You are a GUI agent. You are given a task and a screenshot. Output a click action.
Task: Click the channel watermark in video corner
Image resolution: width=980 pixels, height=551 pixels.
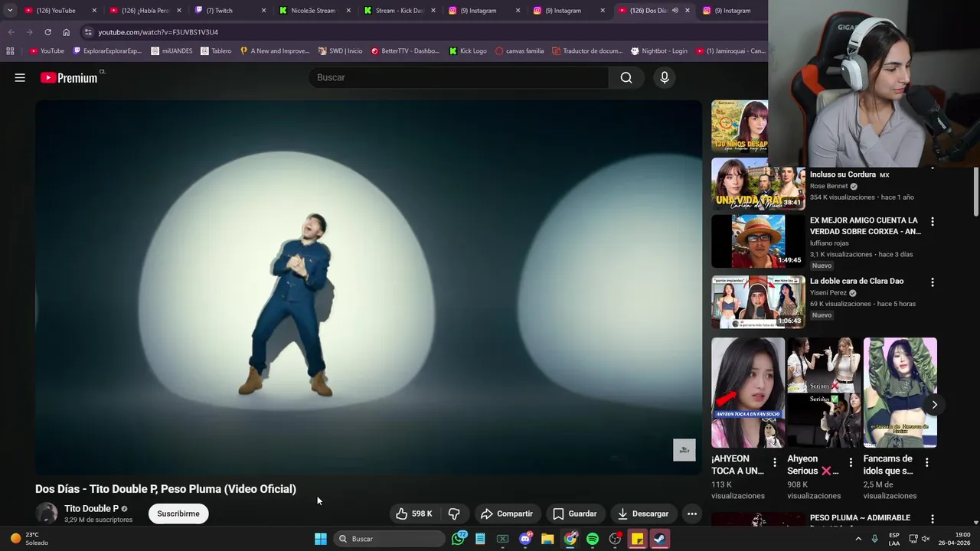coord(684,450)
